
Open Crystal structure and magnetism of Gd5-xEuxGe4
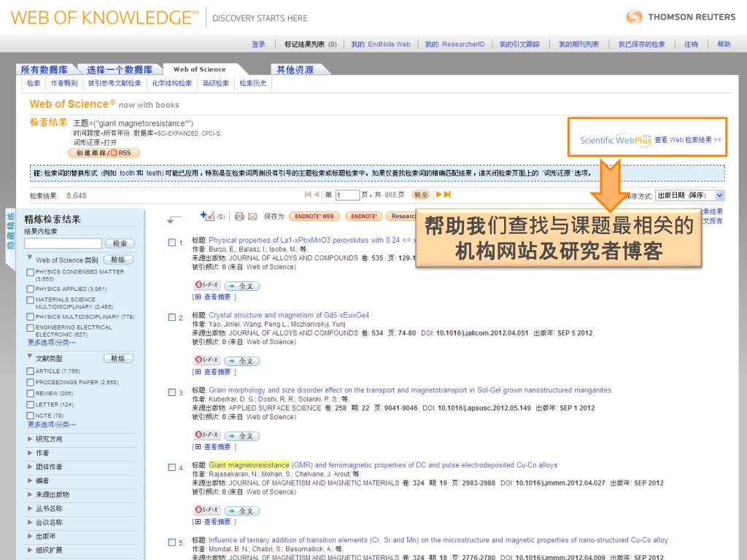pos(289,315)
